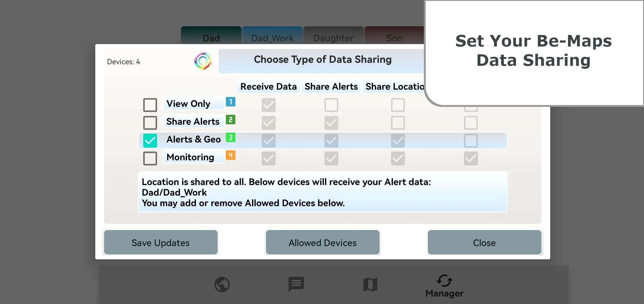Viewport: 644px width, 304px height.
Task: Open the Allowed Devices button
Action: point(323,242)
